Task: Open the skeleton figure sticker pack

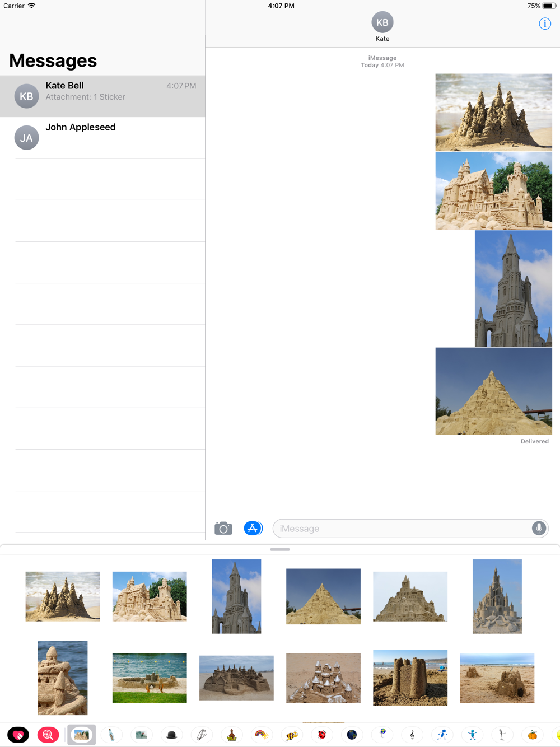Action: coord(502,735)
